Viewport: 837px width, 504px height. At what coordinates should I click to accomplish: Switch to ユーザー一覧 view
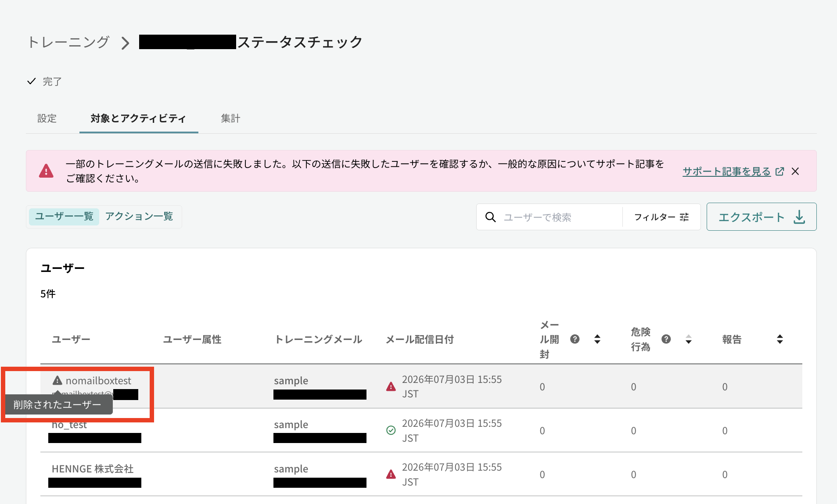pyautogui.click(x=64, y=217)
